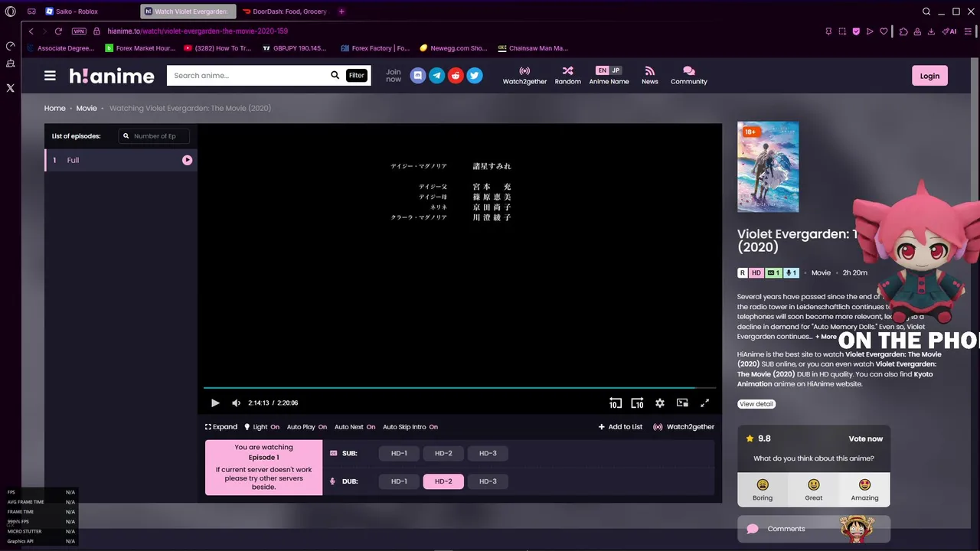Screen dimensions: 980x551
Task: Rate the anime as Boring
Action: [763, 490]
